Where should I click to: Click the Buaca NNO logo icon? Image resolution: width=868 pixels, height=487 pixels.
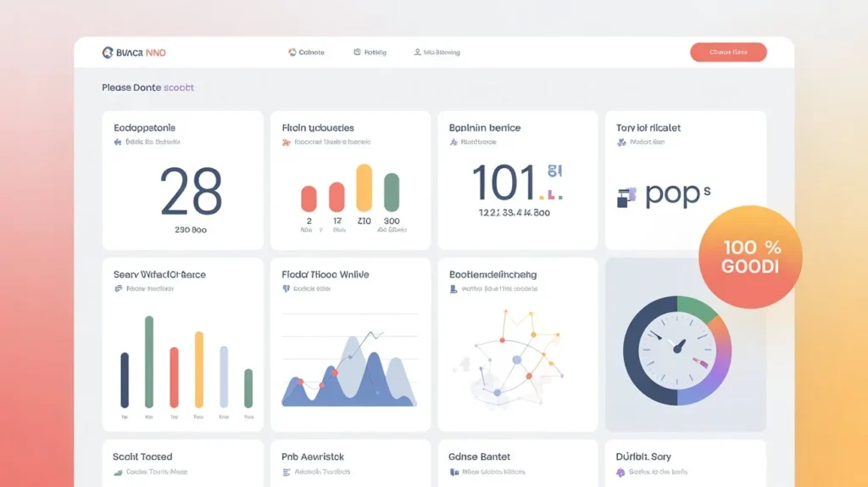point(108,53)
